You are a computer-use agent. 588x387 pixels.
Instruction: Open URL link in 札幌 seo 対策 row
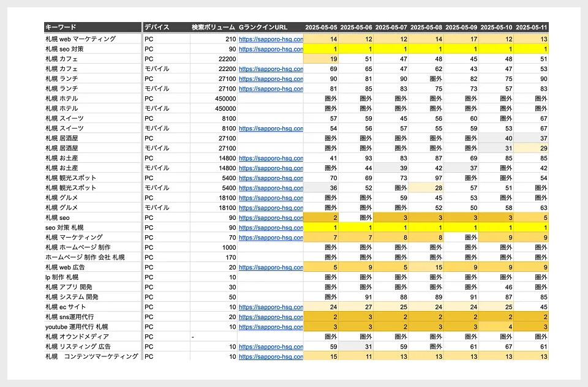pos(271,49)
